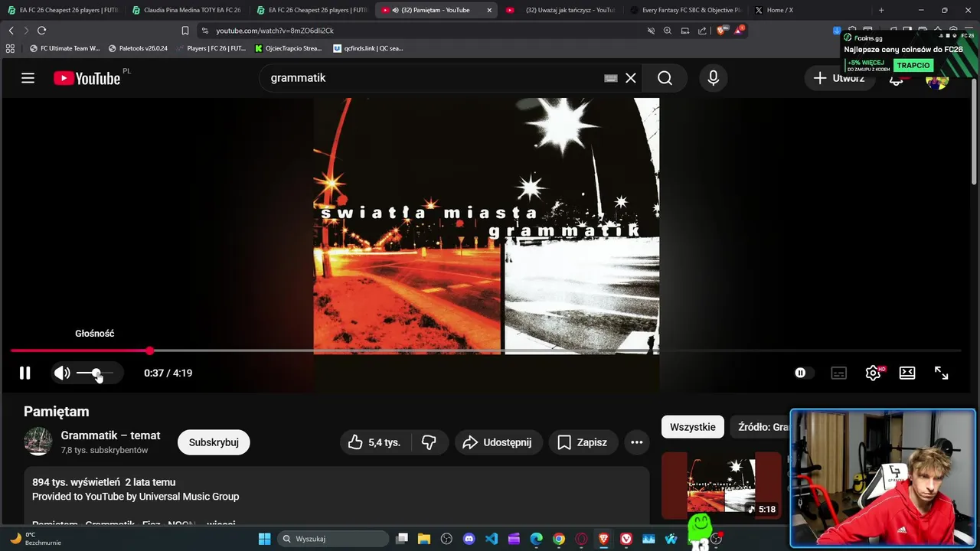980x551 pixels.
Task: Open a new browser tab
Action: (x=881, y=10)
